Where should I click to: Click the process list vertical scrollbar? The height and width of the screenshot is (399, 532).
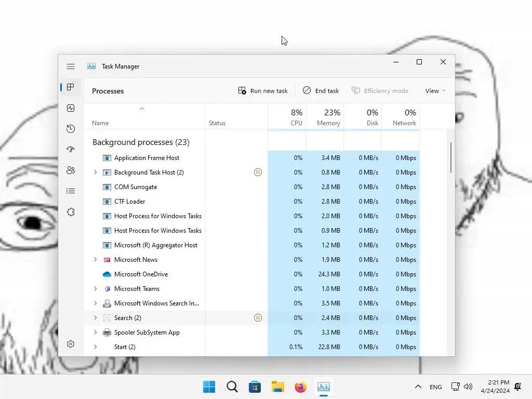tap(451, 157)
